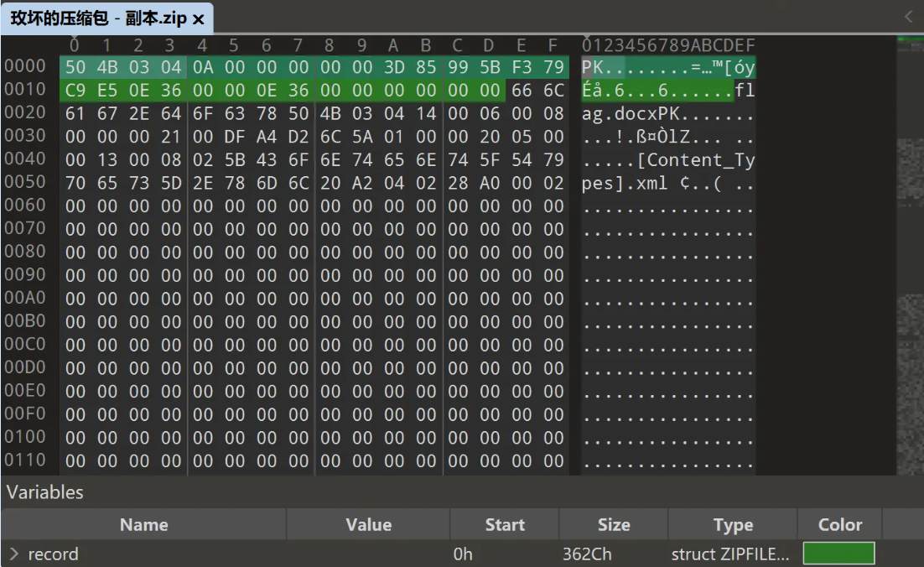The image size is (924, 567).
Task: Select the 玫坏的压缩包 - 副本.zip tab
Action: click(99, 18)
